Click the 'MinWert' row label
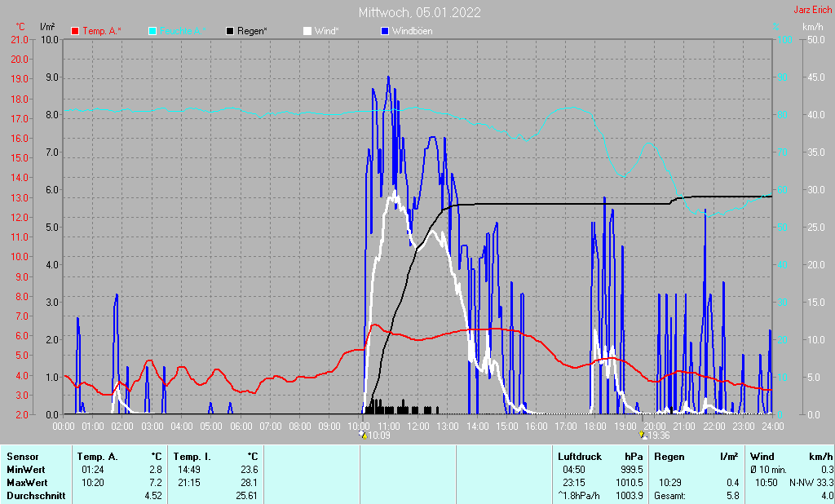Screen dimensions: 835x504 click(x=25, y=470)
